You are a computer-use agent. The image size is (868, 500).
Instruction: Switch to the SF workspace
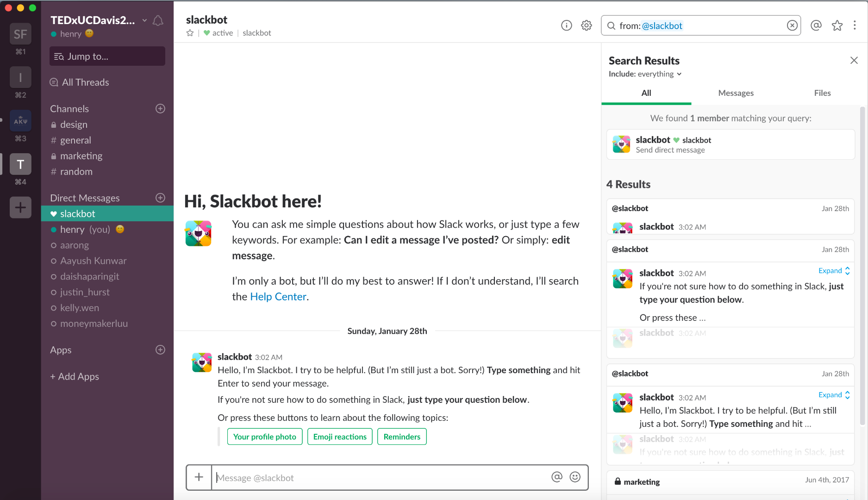[x=20, y=34]
